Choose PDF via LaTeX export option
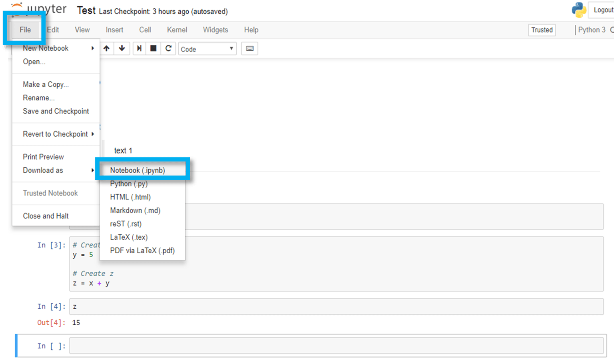This screenshot has width=614, height=364. pos(142,251)
